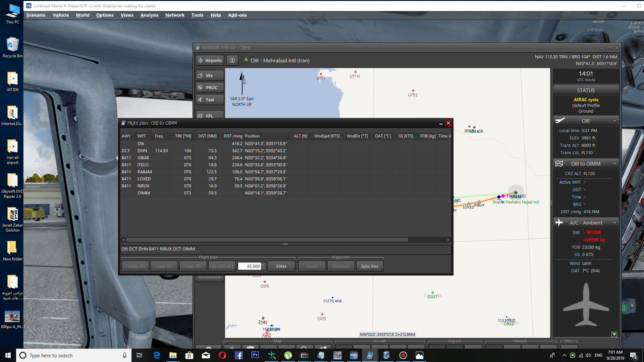Viewport: 644px width, 362px height.
Task: Open the Vehicle menu
Action: click(61, 15)
